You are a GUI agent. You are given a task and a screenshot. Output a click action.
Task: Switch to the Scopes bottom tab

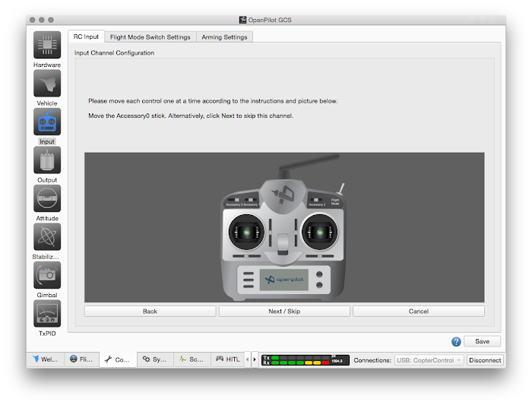(x=192, y=359)
